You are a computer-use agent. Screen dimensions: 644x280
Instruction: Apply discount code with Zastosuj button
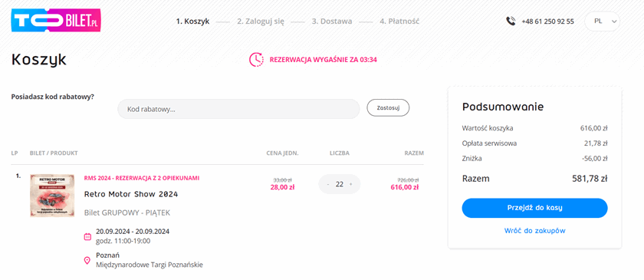(x=388, y=108)
